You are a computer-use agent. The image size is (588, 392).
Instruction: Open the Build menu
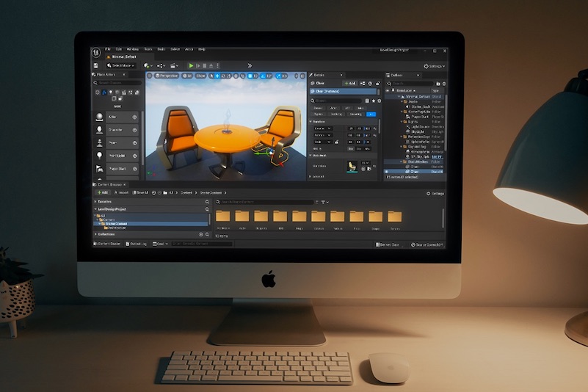[161, 49]
